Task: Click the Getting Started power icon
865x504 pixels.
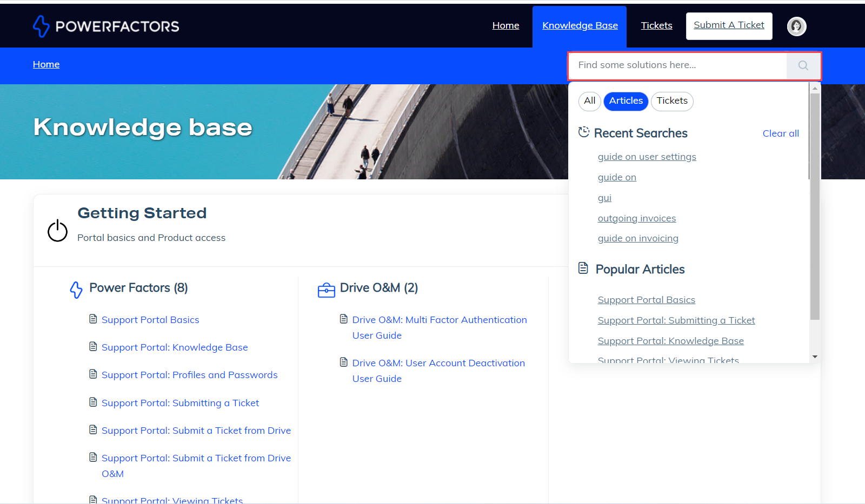Action: [57, 231]
